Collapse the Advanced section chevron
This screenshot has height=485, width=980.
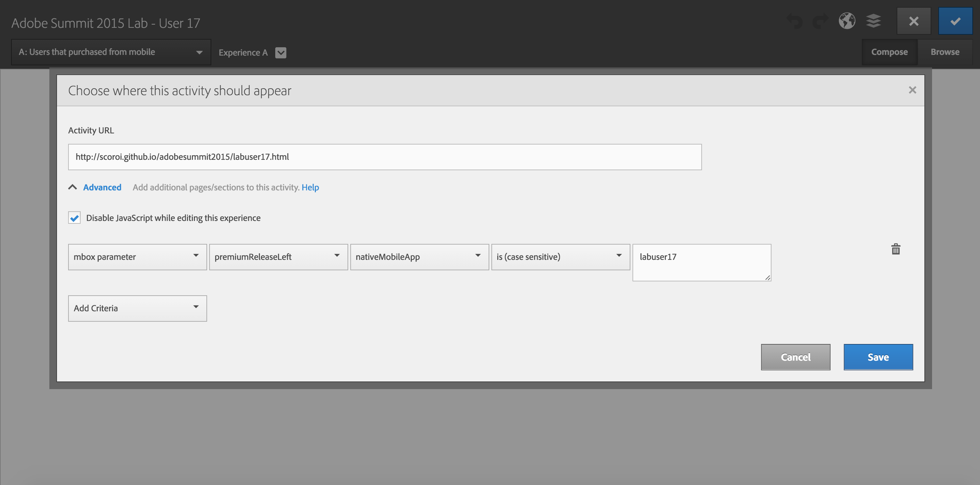coord(73,187)
